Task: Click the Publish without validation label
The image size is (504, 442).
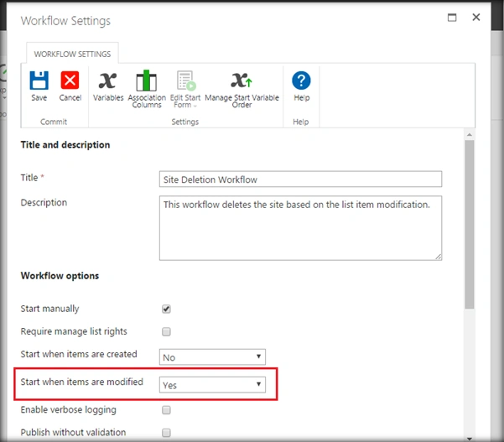Action: [x=73, y=433]
